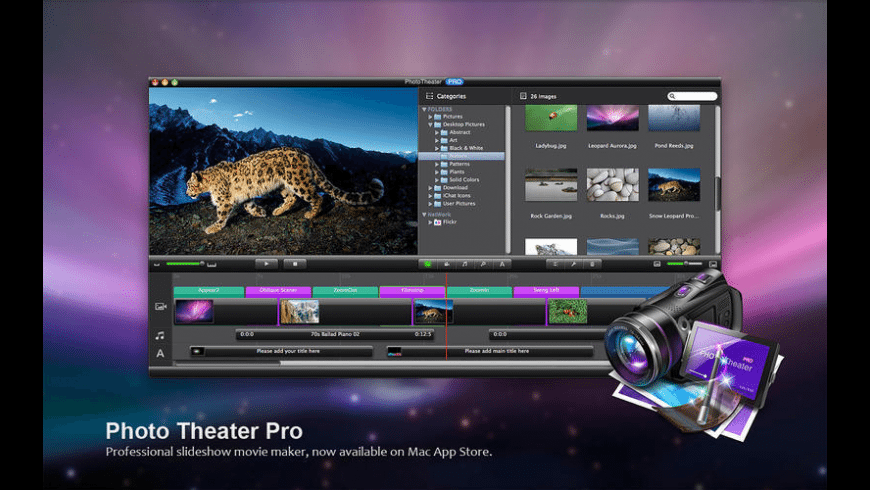Click the text 'A' tool in toolbar
This screenshot has width=870, height=490.
click(502, 264)
